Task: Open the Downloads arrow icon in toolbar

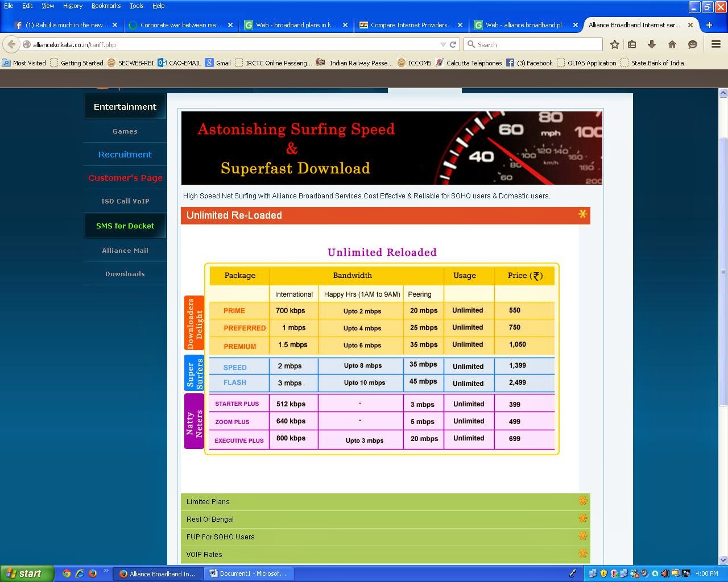Action: click(x=652, y=44)
